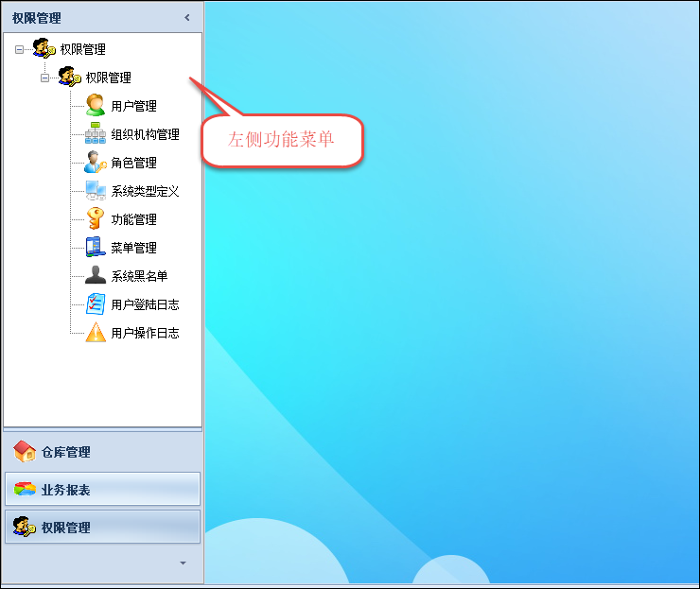Click the root 权限管理 tree node icon
The height and width of the screenshot is (589, 700).
click(x=44, y=48)
